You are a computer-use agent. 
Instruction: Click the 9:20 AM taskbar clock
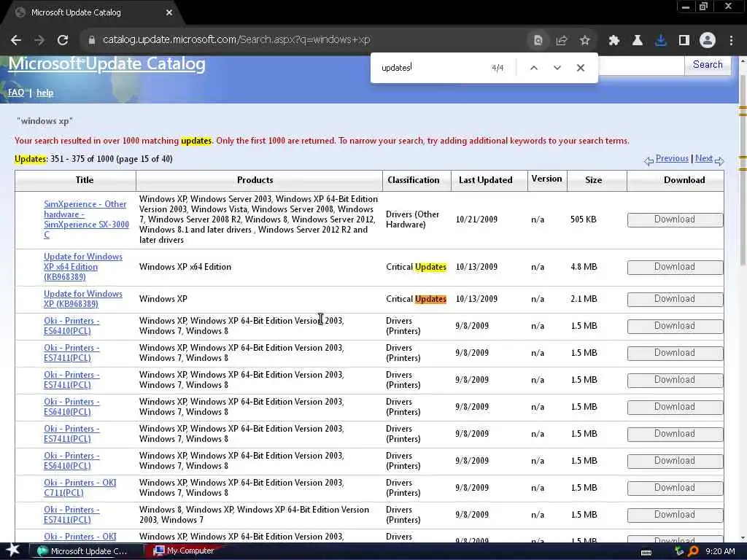point(720,551)
